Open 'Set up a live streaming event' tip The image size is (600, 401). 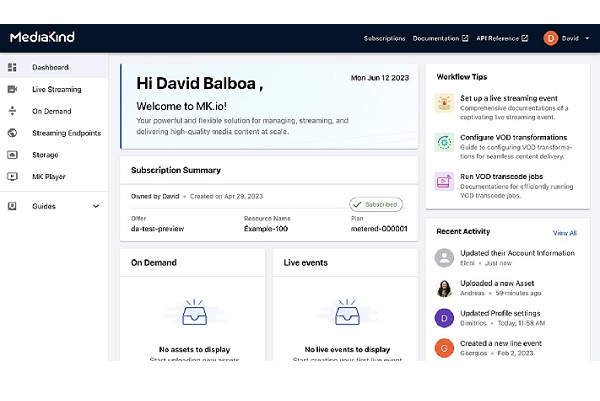509,98
